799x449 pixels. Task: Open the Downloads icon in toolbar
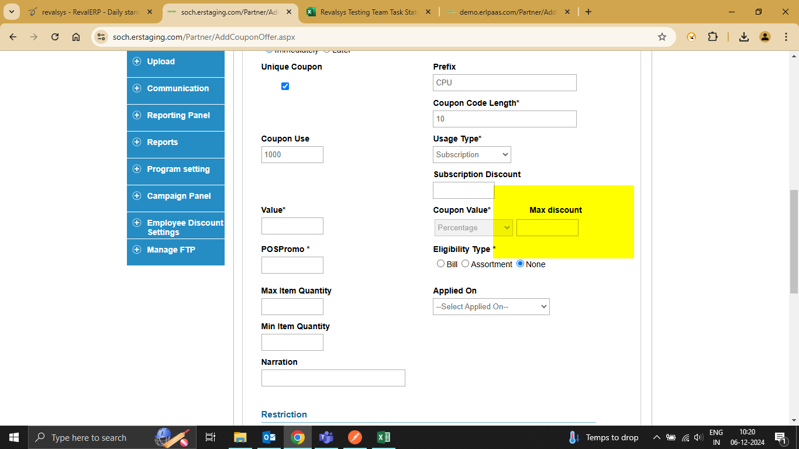744,37
